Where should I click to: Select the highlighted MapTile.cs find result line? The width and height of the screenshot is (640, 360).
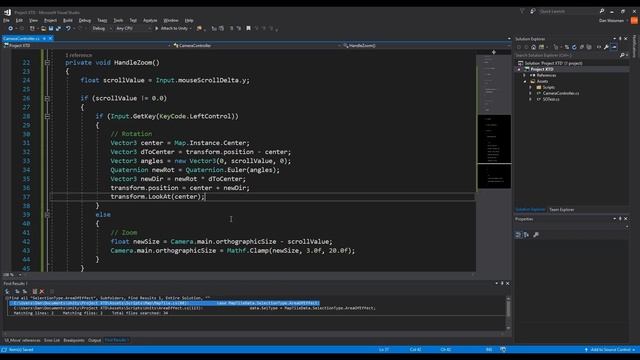[164, 303]
